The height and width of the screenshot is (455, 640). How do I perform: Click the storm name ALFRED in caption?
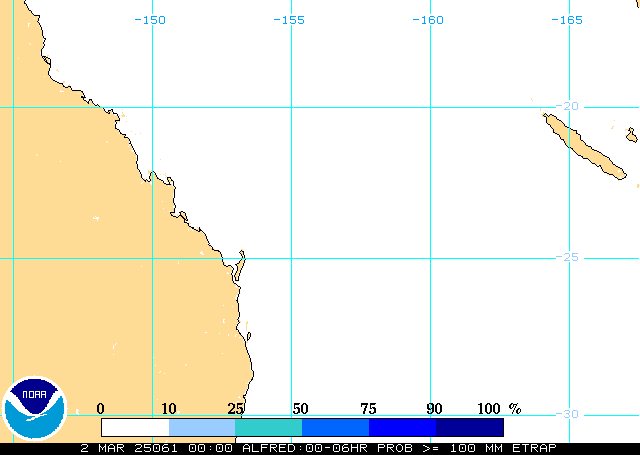(270, 448)
